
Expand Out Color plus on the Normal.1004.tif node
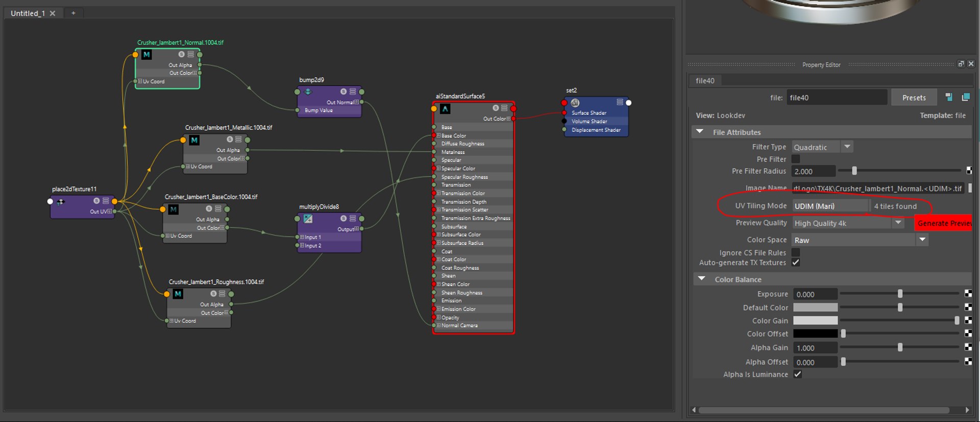pyautogui.click(x=195, y=73)
